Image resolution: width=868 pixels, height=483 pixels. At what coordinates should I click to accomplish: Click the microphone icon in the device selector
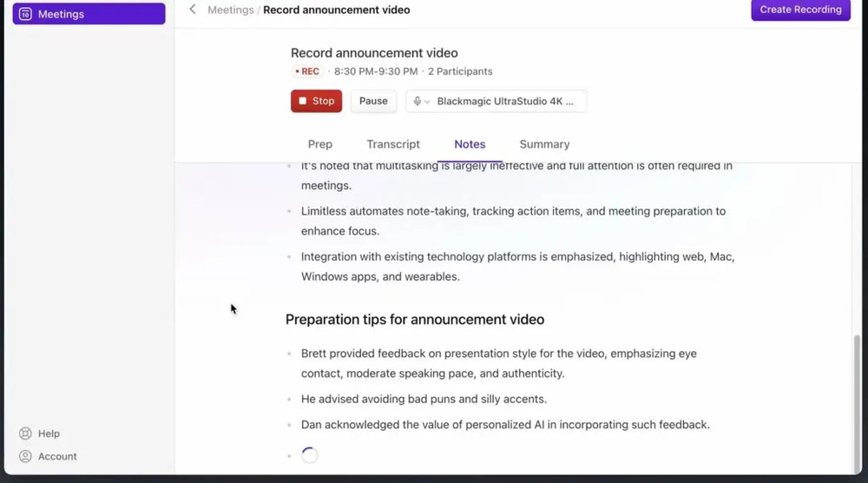point(418,102)
